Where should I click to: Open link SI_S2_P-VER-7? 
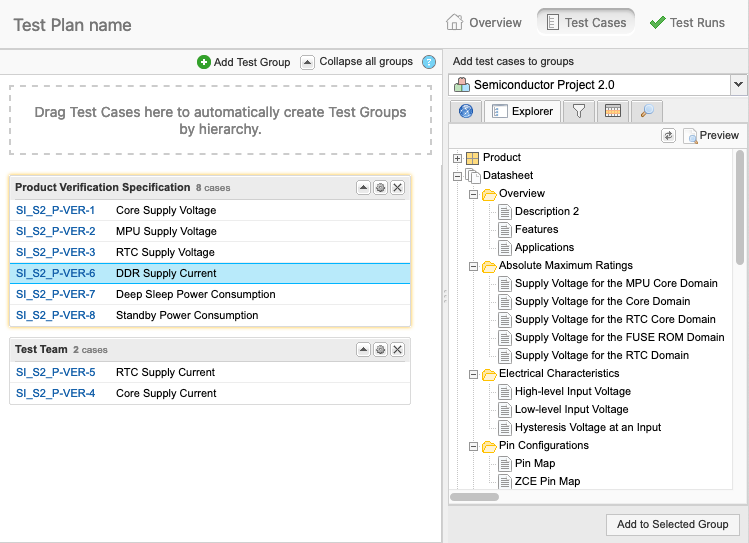click(55, 294)
